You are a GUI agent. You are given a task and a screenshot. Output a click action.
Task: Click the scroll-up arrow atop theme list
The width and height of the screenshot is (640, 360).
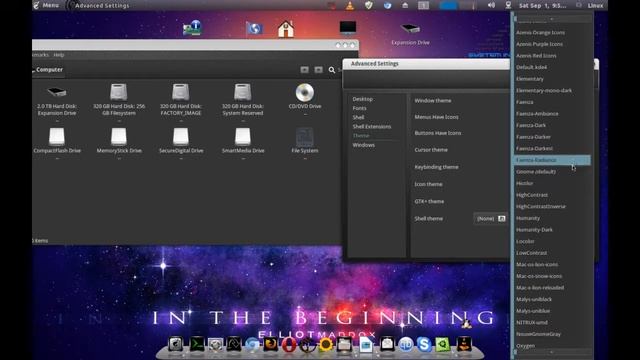point(552,19)
